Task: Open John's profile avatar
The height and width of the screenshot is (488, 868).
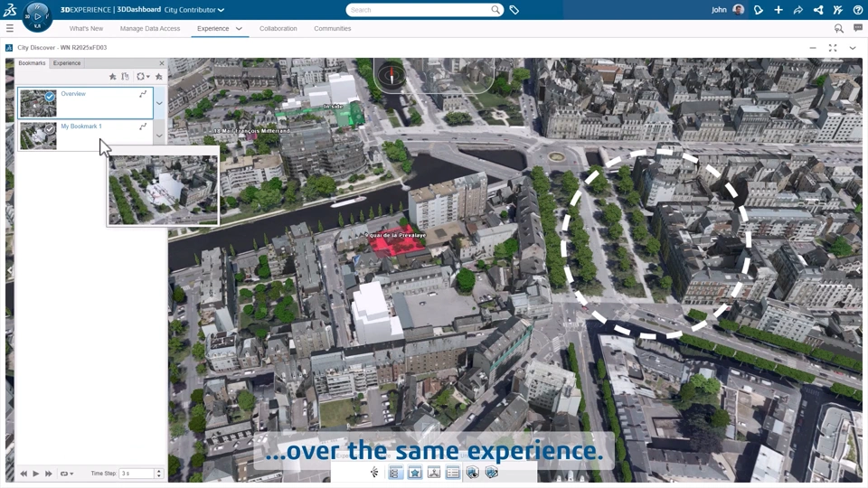Action: point(738,9)
